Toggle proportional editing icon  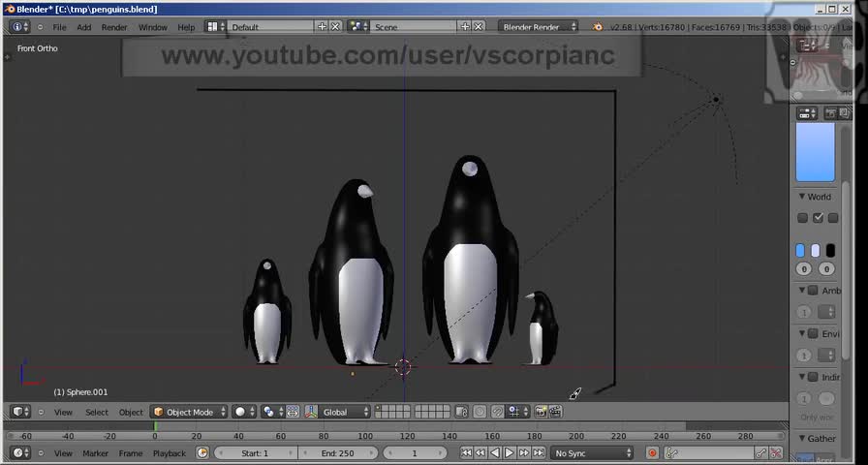click(x=480, y=412)
